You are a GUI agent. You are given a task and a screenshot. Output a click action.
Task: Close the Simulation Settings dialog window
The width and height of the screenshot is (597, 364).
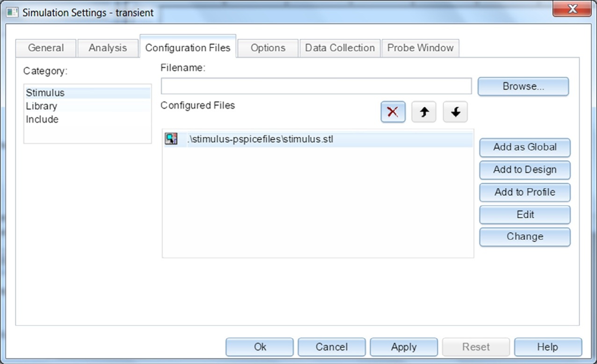pos(572,9)
